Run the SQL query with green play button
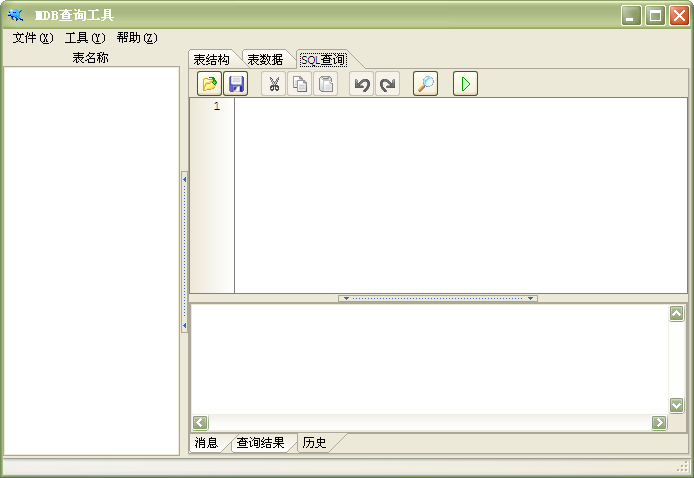 [x=465, y=84]
